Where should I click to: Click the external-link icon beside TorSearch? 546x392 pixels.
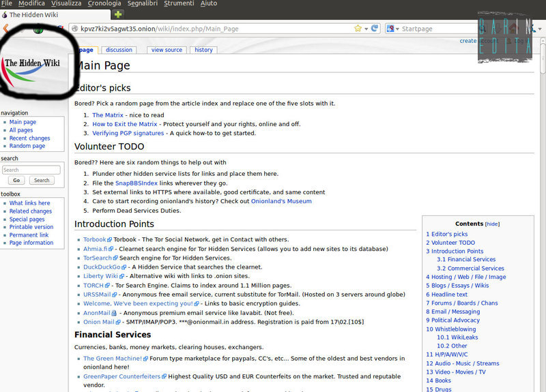pyautogui.click(x=115, y=258)
